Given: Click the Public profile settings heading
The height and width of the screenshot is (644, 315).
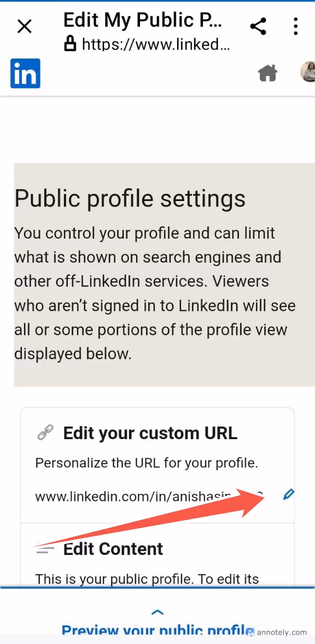Looking at the screenshot, I should (130, 198).
